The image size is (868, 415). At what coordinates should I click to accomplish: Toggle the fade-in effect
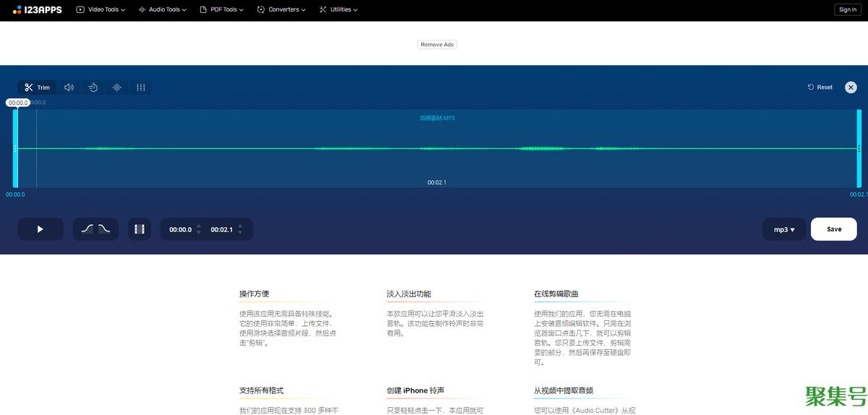[x=87, y=229]
